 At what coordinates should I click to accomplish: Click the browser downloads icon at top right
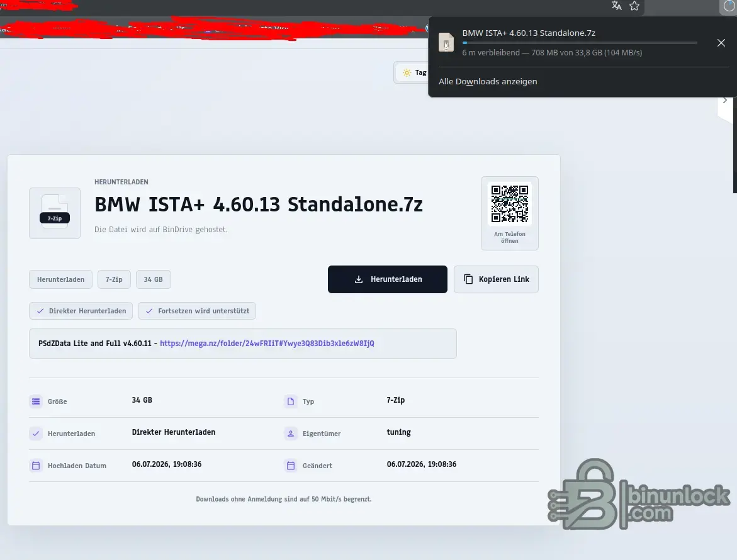point(729,6)
